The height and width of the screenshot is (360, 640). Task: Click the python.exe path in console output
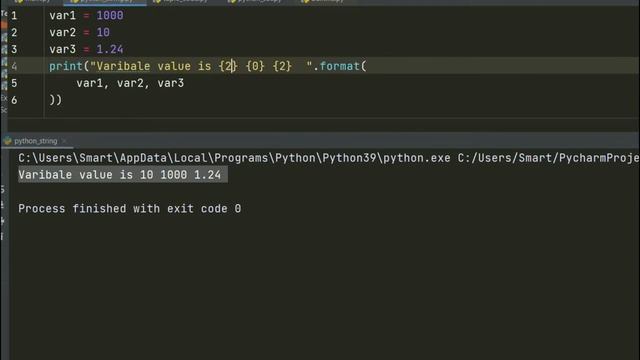pos(234,158)
